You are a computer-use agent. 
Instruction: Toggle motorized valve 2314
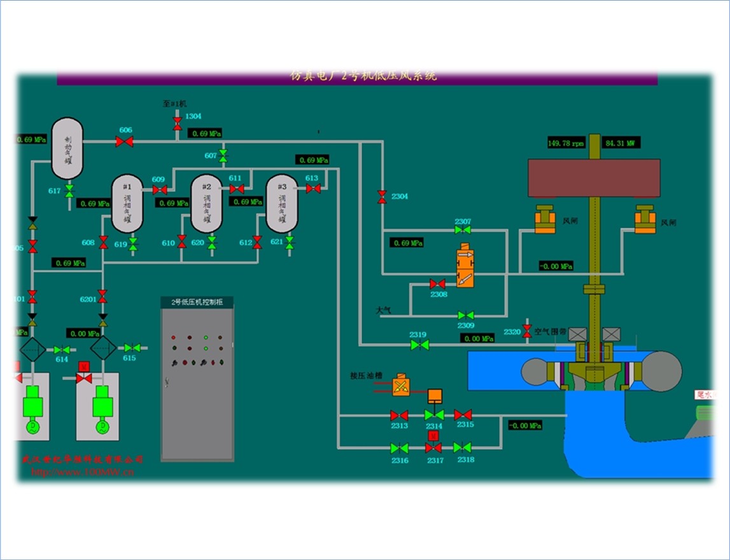[434, 414]
